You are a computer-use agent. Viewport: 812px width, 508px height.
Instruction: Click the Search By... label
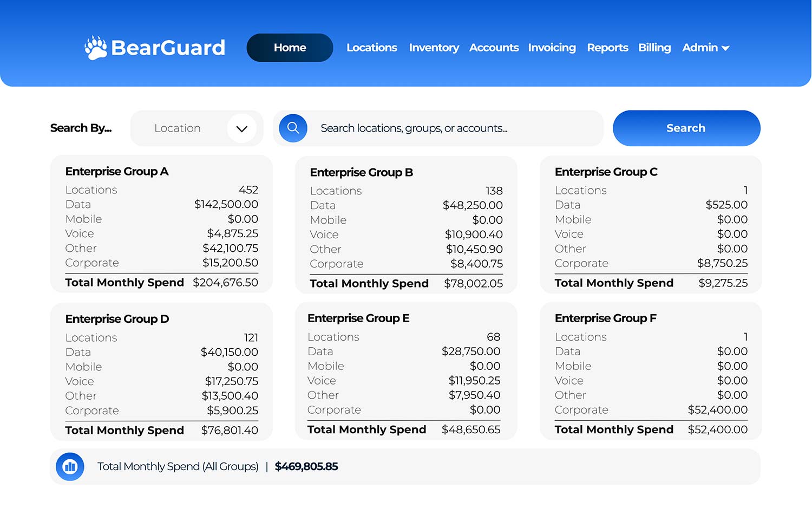[81, 128]
